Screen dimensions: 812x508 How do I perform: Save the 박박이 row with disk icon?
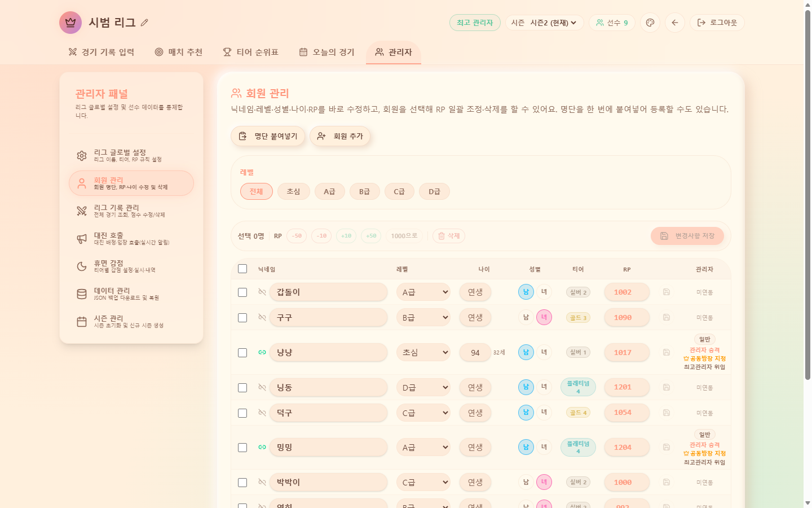tap(667, 482)
